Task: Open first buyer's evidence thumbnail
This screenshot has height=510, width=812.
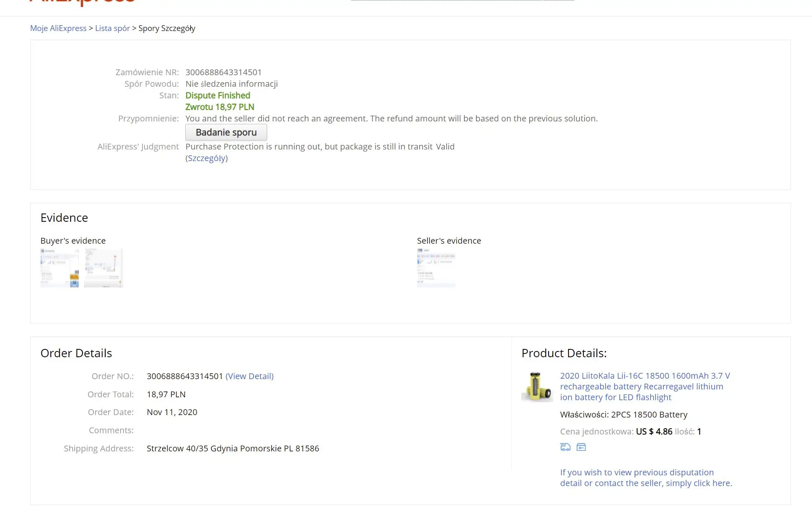Action: point(59,268)
